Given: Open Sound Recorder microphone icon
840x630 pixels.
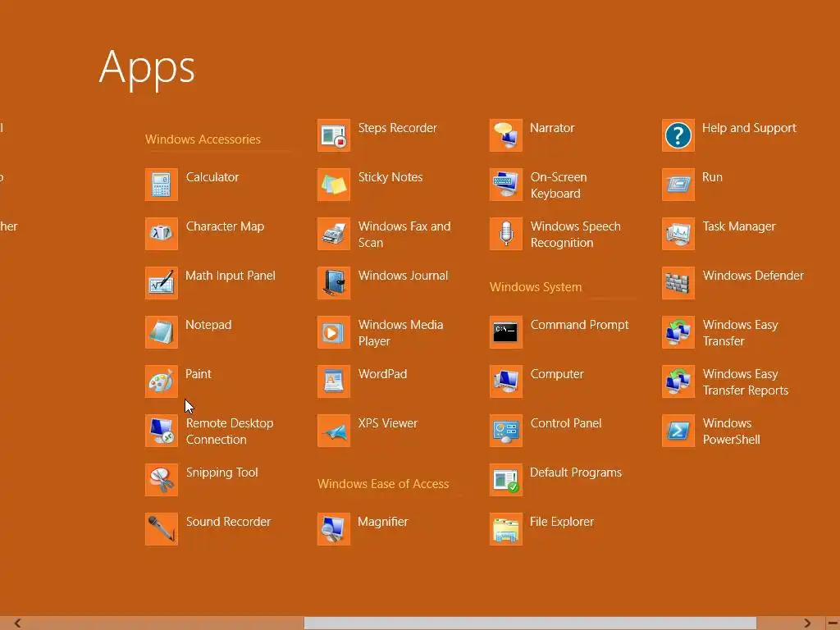Looking at the screenshot, I should click(x=162, y=530).
